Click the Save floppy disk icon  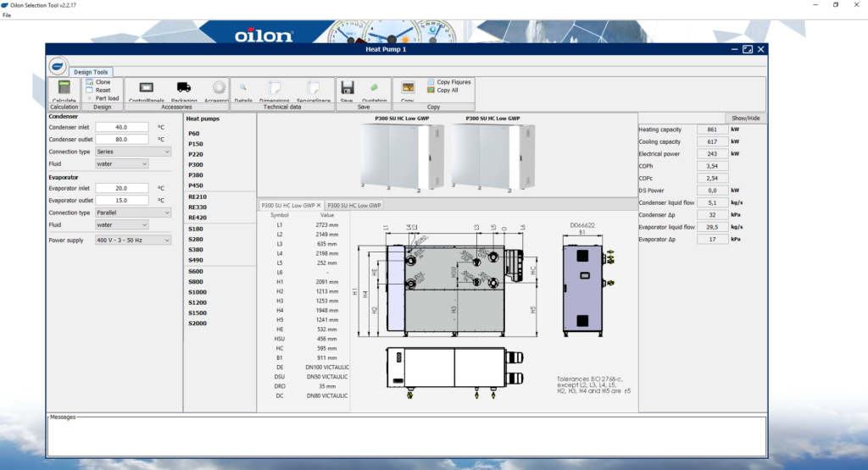pyautogui.click(x=347, y=87)
